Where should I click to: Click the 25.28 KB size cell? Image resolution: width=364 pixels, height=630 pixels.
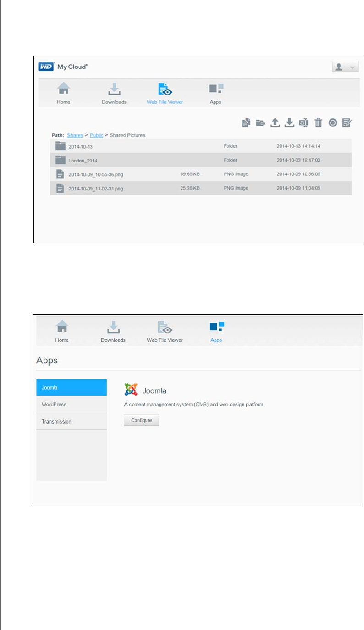point(190,189)
